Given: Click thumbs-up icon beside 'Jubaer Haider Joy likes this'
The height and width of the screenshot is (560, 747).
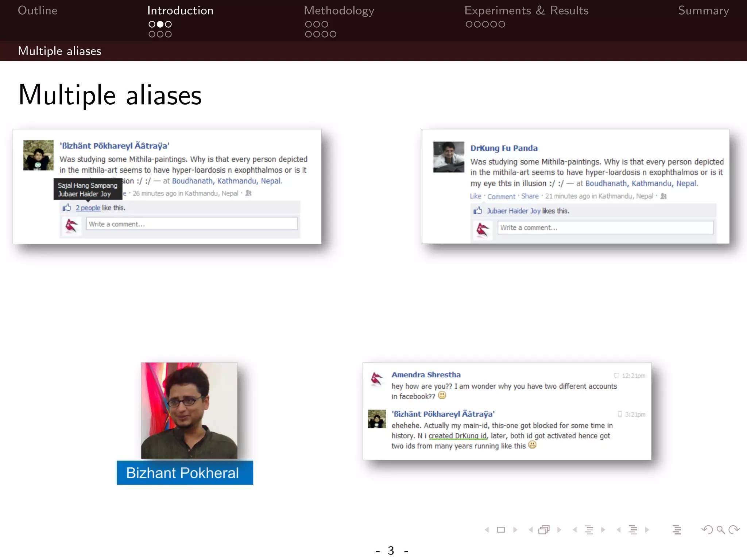Looking at the screenshot, I should point(478,210).
